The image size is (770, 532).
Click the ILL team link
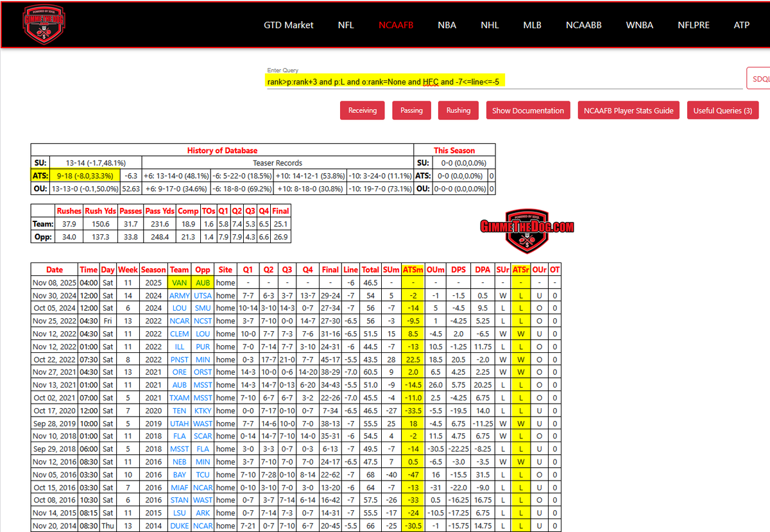(180, 347)
